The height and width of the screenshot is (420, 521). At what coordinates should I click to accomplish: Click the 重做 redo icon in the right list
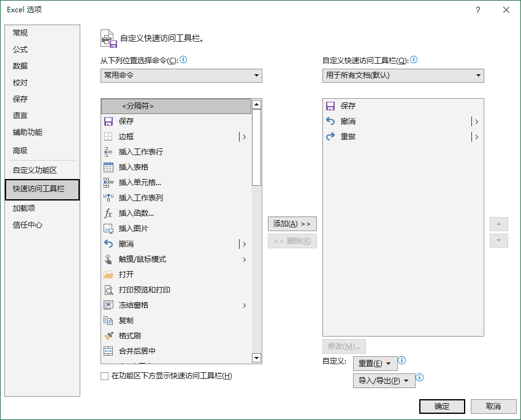coord(330,137)
